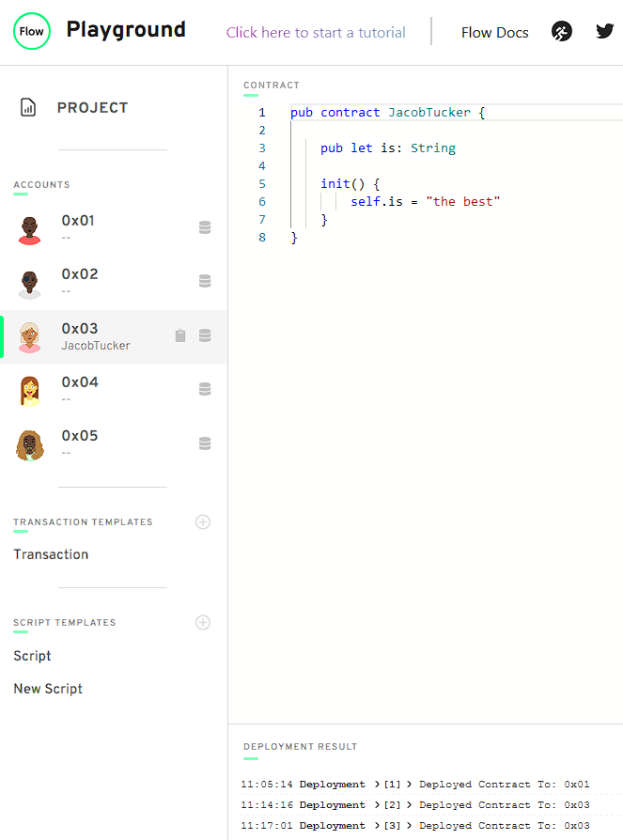The image size is (623, 840).
Task: Open the community icon beside Flow Docs
Action: coord(561,32)
